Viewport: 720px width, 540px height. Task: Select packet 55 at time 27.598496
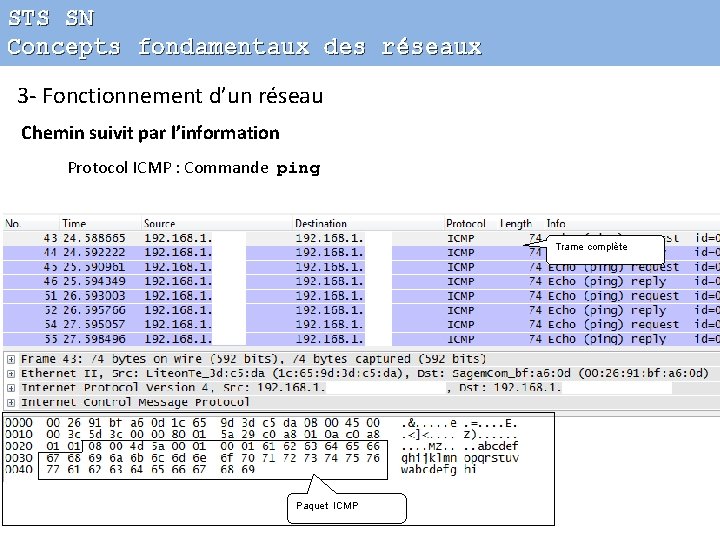point(361,339)
